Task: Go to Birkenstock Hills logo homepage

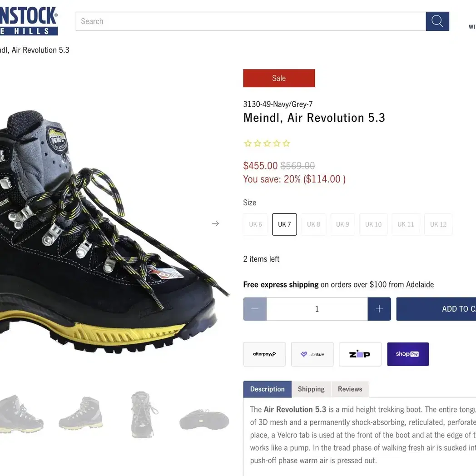Action: tap(29, 20)
